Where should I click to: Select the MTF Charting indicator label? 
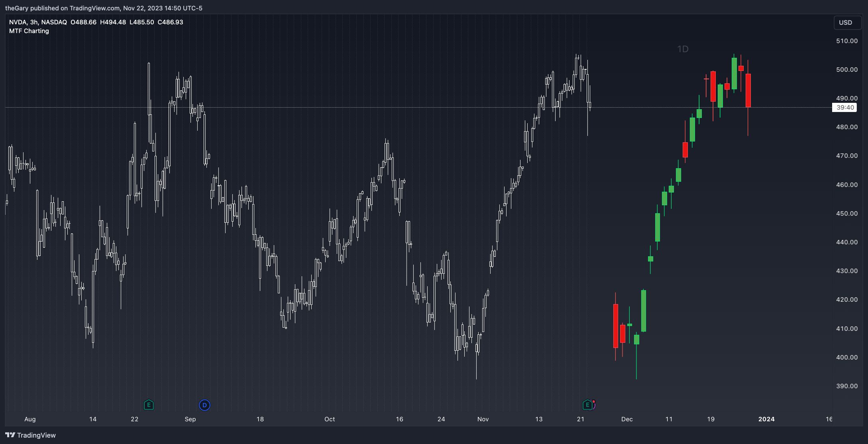pos(29,31)
